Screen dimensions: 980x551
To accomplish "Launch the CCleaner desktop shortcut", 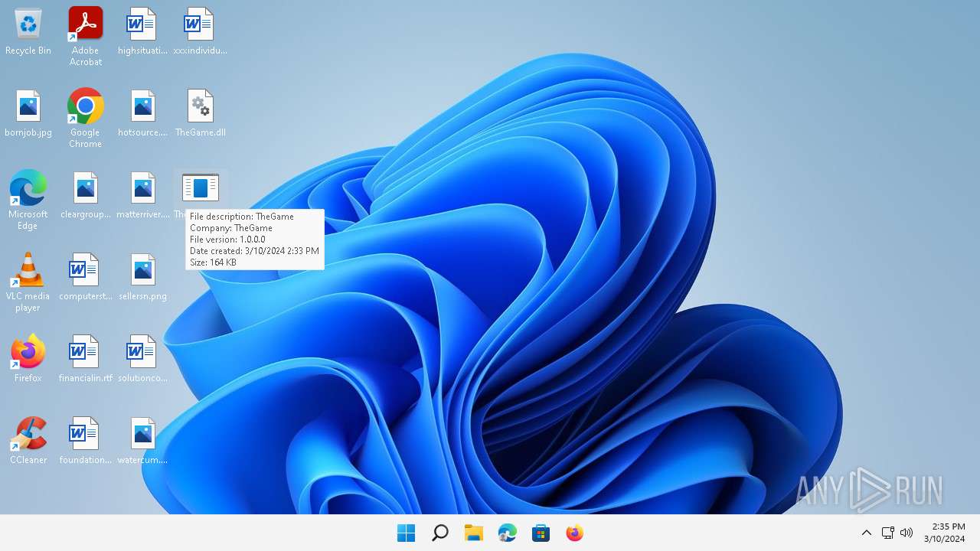I will [28, 440].
